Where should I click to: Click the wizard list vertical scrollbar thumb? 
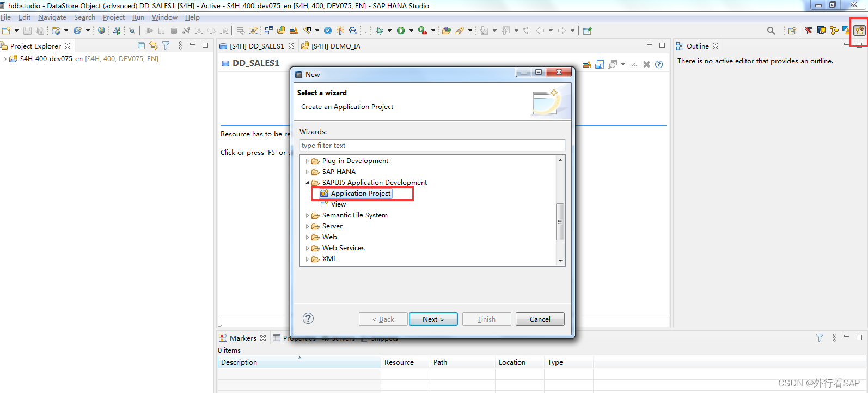(x=560, y=221)
